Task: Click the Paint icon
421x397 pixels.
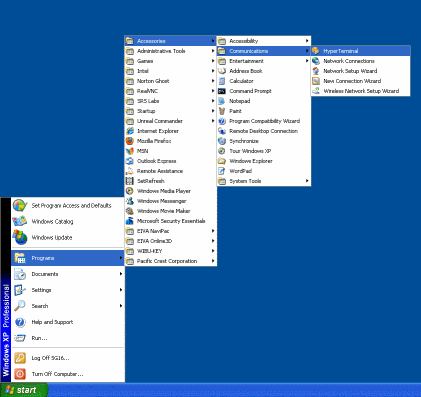Action: click(222, 111)
